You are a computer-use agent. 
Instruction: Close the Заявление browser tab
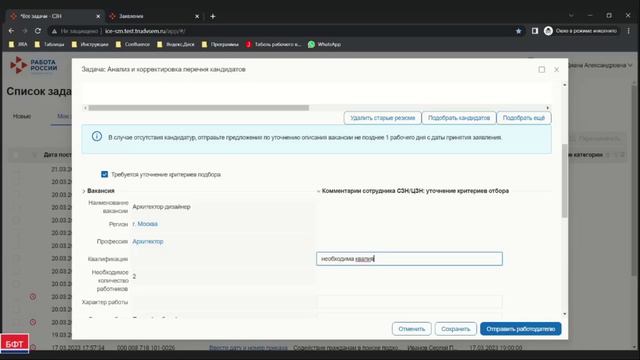(x=197, y=16)
